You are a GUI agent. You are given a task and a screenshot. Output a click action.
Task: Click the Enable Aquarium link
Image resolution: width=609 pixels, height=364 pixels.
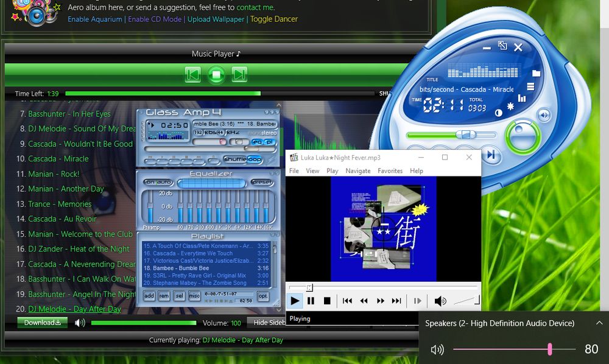(x=95, y=19)
